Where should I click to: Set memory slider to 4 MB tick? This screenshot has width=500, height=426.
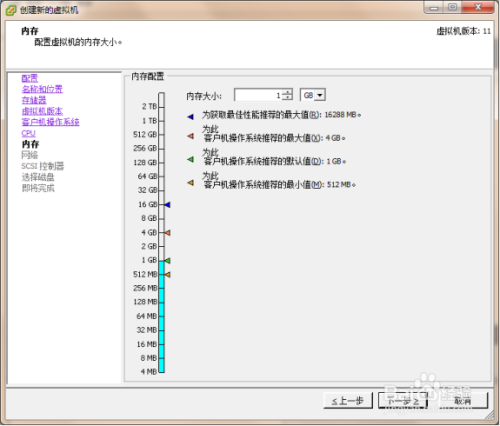coord(162,371)
